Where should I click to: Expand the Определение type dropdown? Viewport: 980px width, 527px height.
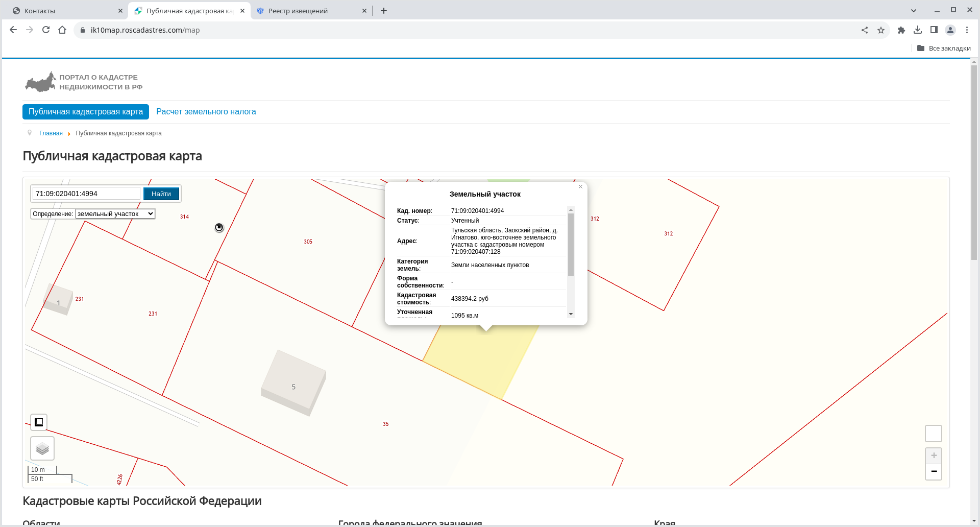[x=115, y=214]
